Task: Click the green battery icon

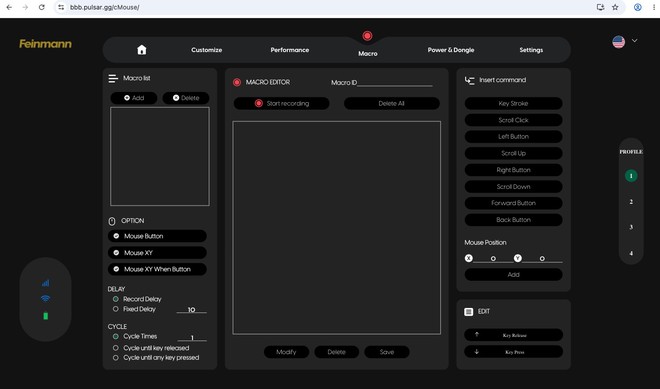Action: pyautogui.click(x=45, y=316)
